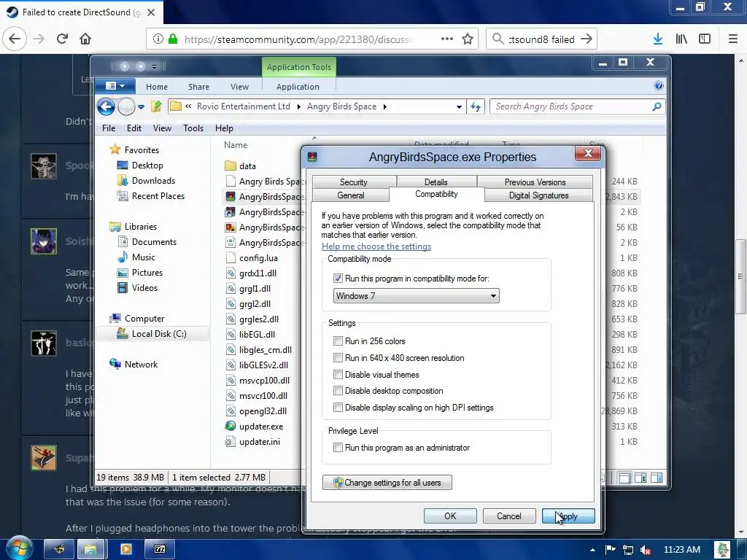Expand the Rovio Entertainment Ltd breadcrumb arrow
Screen dimensions: 747x560
pos(298,106)
